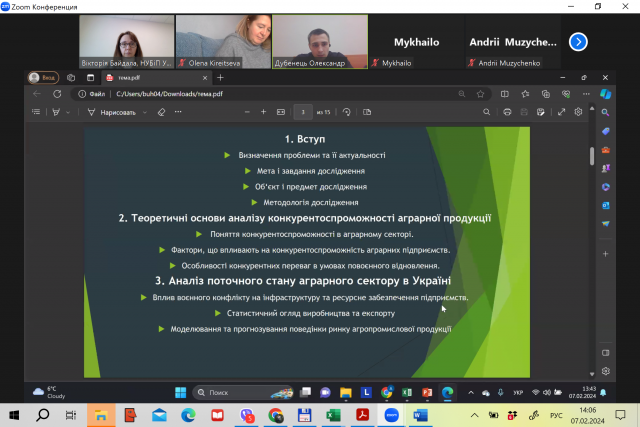Open Excel icon in shared taskbar
The image size is (640, 427).
pos(407,392)
